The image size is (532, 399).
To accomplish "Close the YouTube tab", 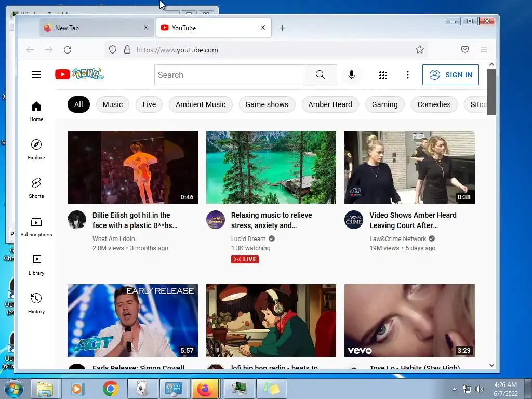I will coord(262,28).
